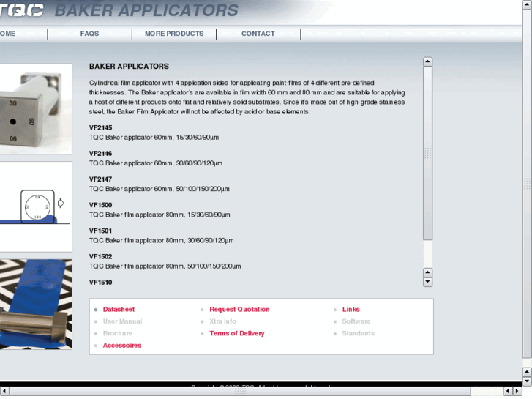Click the applicator diagram thumbnail with arrow
532x399 pixels.
coord(36,206)
